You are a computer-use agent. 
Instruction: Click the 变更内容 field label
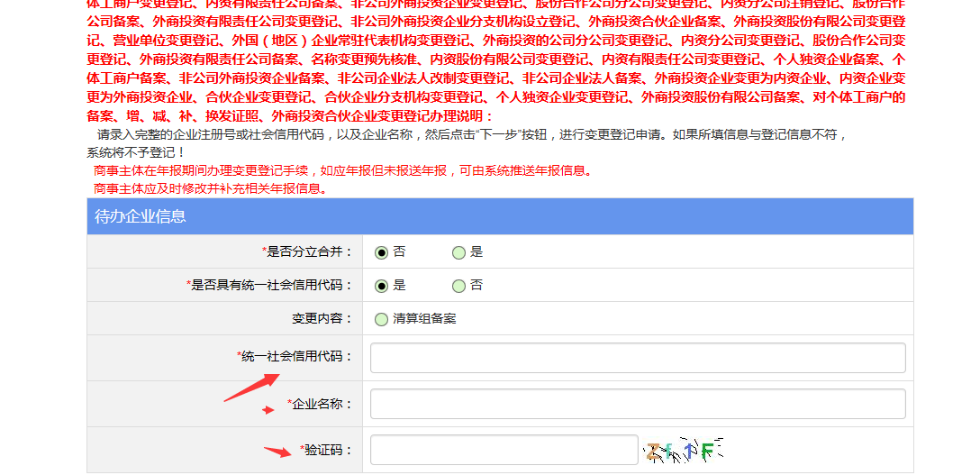(x=322, y=319)
